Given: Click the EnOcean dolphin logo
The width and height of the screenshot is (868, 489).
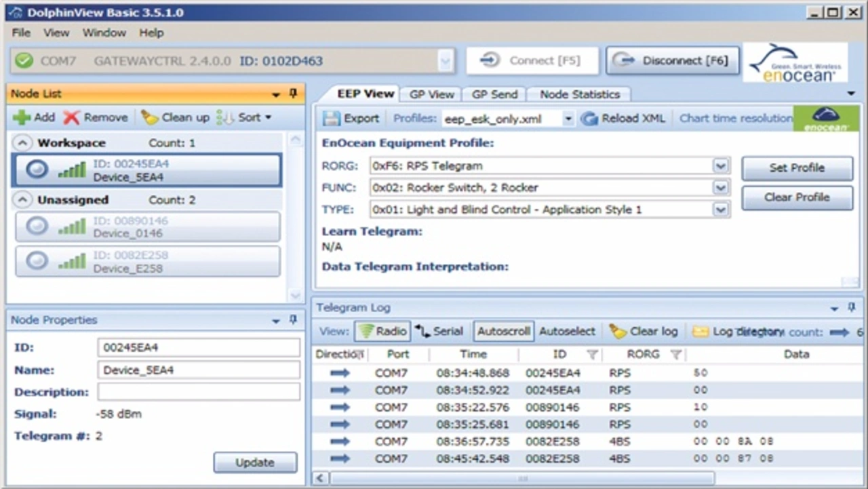Looking at the screenshot, I should click(x=795, y=62).
